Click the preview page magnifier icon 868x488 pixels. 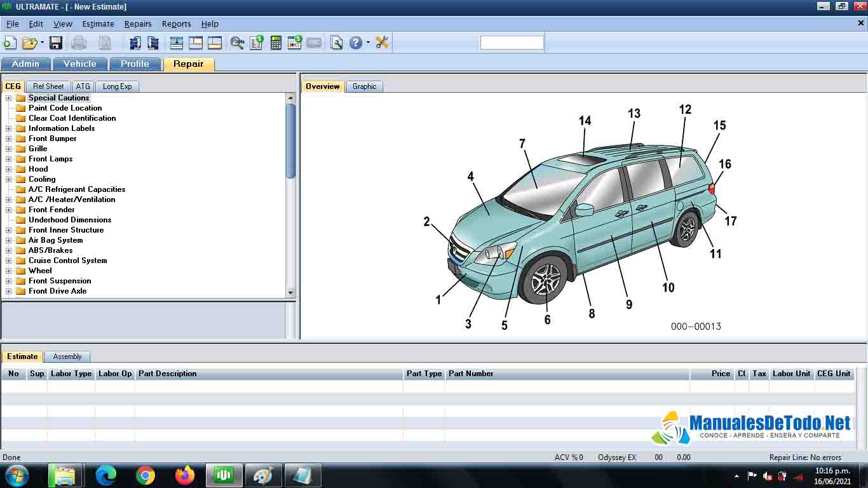click(x=337, y=43)
